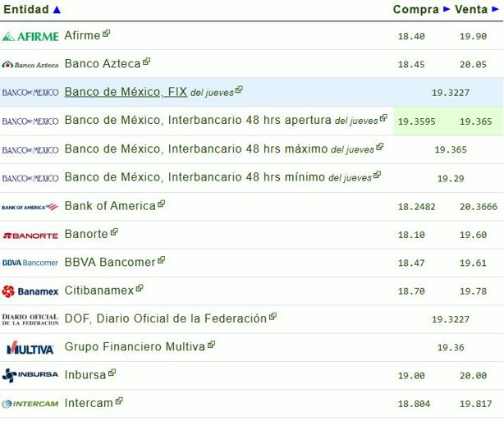Click the Intercam logo
504x421 pixels.
tap(30, 404)
